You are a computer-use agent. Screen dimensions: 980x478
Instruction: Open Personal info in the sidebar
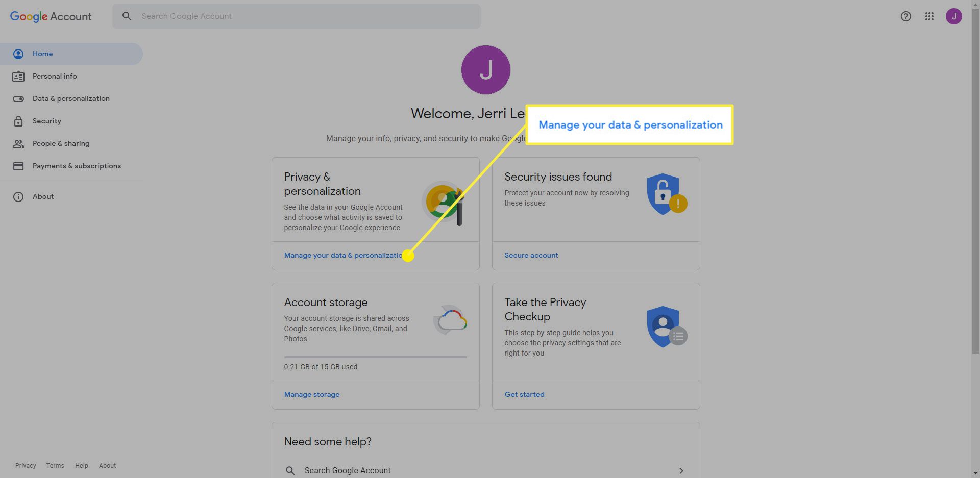[x=71, y=76]
